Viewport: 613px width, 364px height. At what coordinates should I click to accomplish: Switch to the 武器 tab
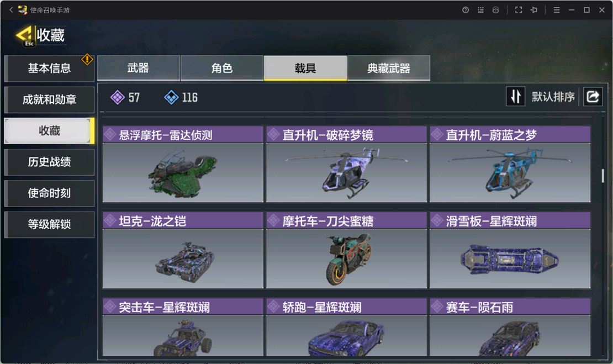point(139,68)
